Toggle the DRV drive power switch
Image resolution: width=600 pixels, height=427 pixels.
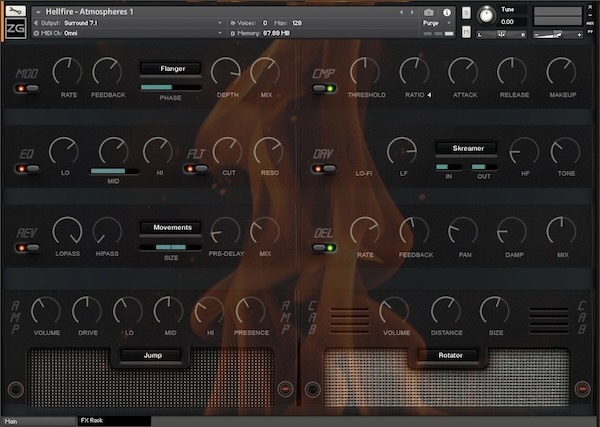324,168
